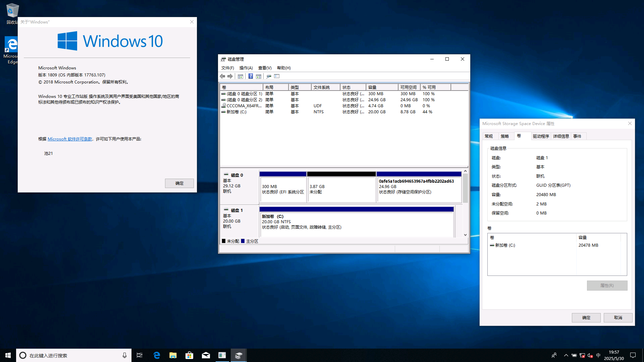This screenshot has height=362, width=644.
Task: Sort by the 卷 column header
Action: 241,87
